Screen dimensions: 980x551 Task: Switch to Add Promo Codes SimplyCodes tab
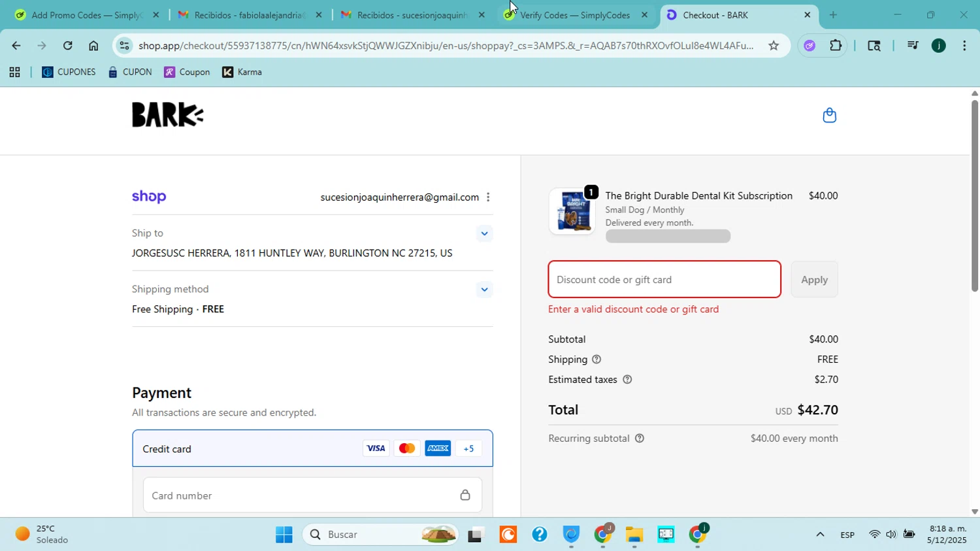coord(86,14)
